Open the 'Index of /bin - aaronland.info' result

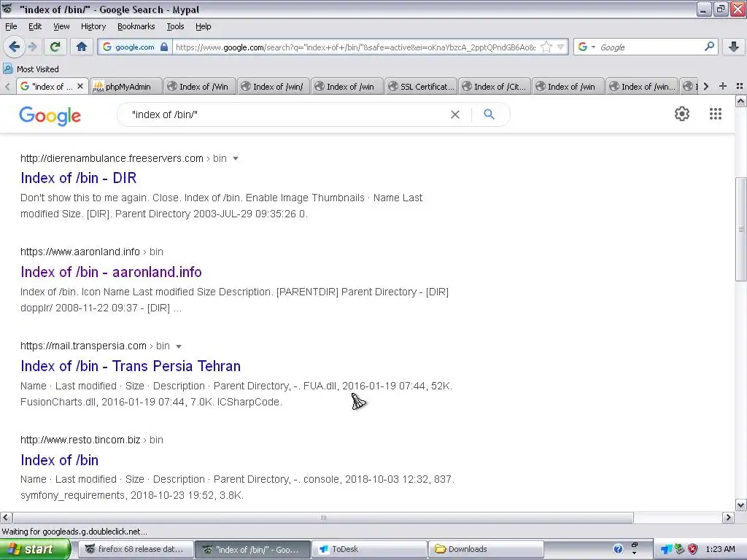[x=111, y=272]
